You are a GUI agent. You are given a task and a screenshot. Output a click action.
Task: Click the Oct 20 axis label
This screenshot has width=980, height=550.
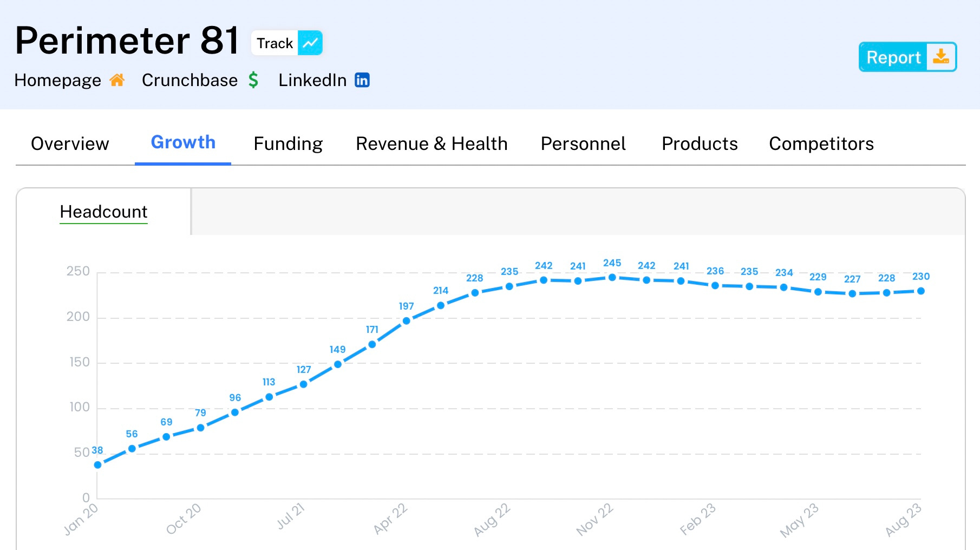click(x=184, y=519)
